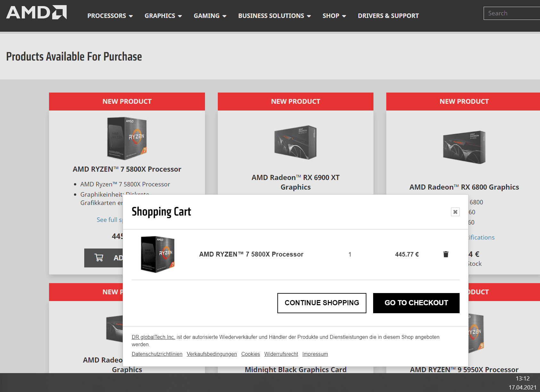This screenshot has width=540, height=392.
Task: Click the New Product banner above Ryzen 7 5800X
Action: (x=127, y=102)
